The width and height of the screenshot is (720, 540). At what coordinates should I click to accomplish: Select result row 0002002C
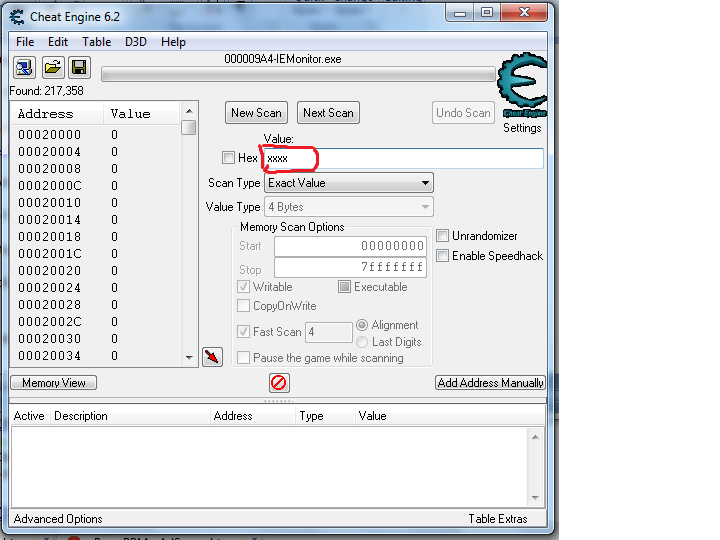tap(96, 321)
